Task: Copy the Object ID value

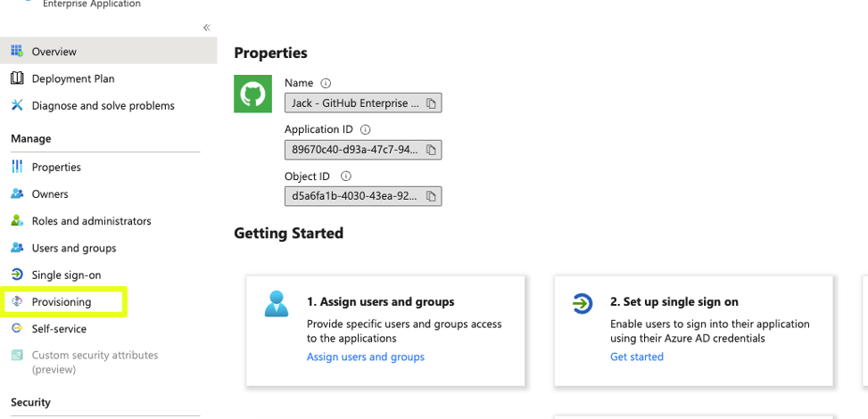Action: (x=431, y=196)
